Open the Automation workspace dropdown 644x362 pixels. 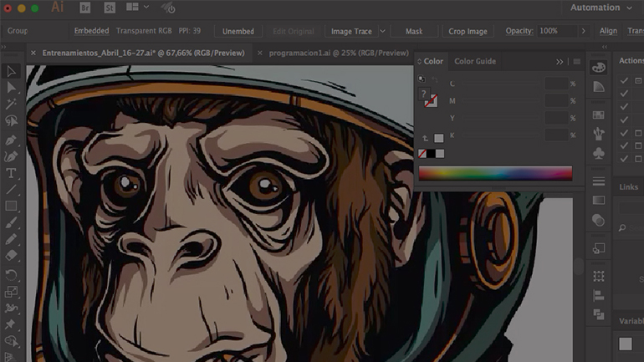click(x=601, y=8)
